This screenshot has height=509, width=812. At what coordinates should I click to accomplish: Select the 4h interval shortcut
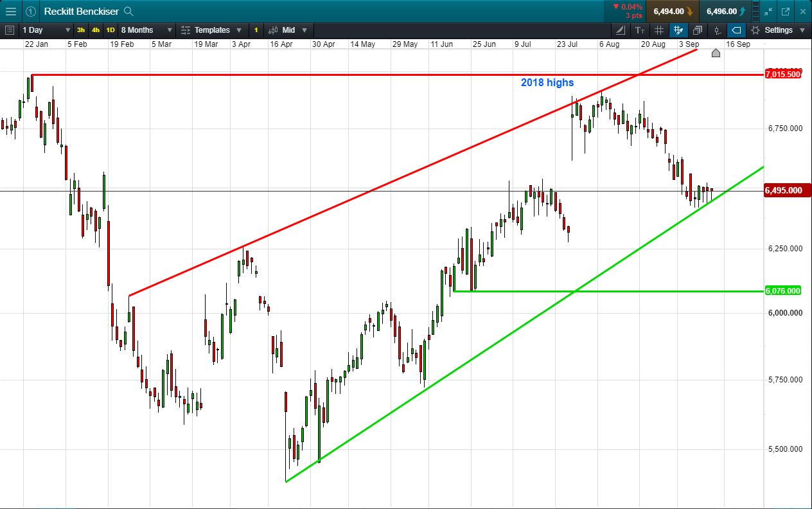point(95,30)
